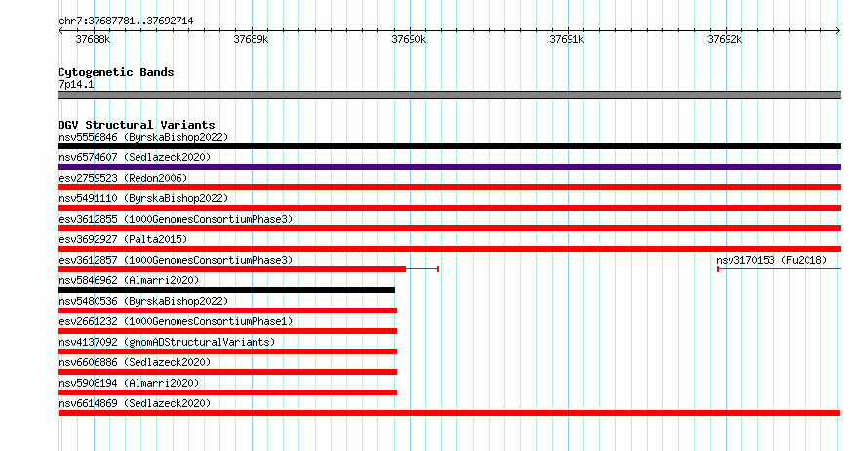This screenshot has height=451, width=868.
Task: Select the gray 7p14.1 cytogenetic band bar
Action: tap(449, 96)
